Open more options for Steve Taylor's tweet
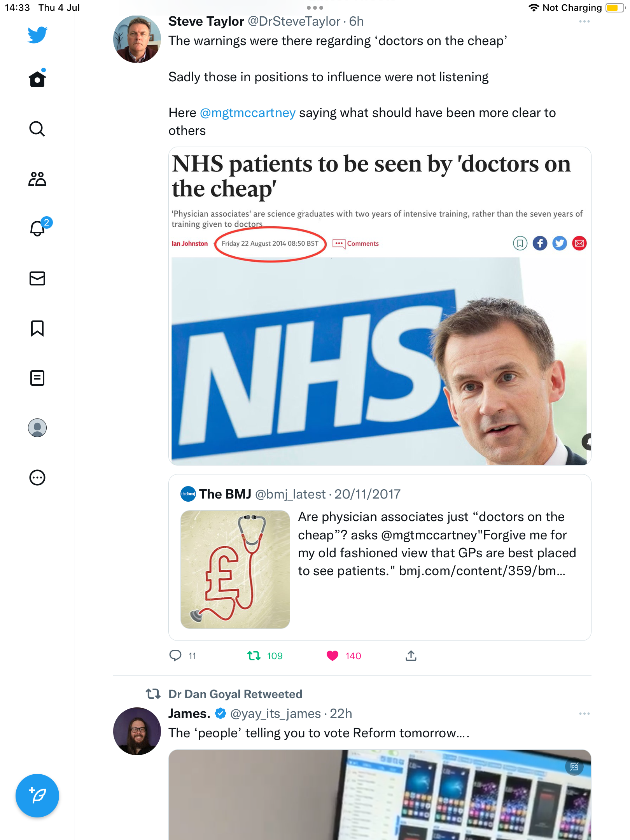 click(584, 22)
